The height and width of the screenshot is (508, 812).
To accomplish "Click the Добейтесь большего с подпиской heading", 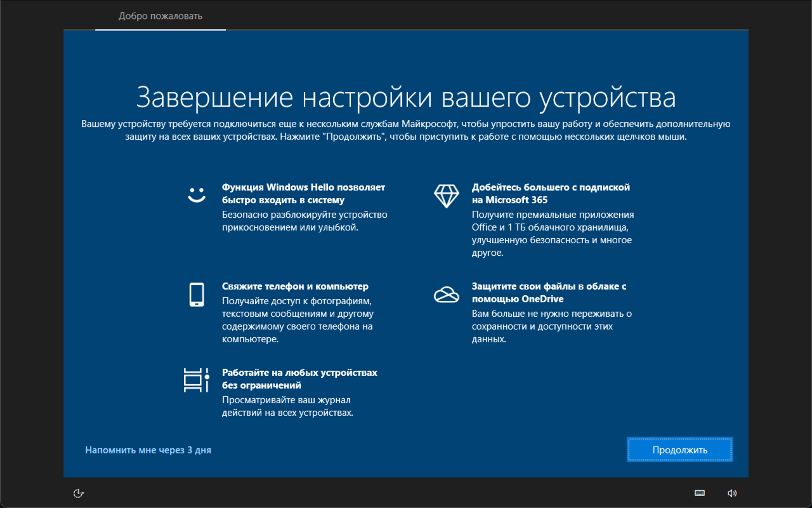I will pos(551,194).
